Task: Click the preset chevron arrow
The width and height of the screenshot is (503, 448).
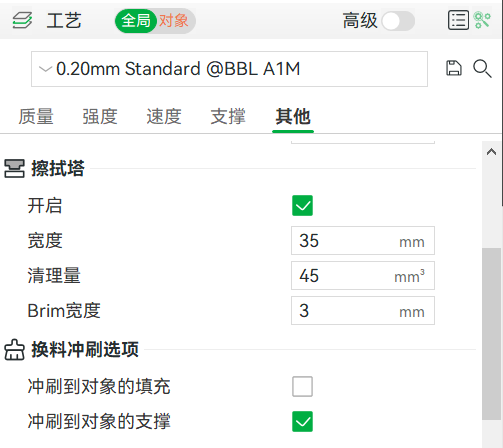Action: (45, 69)
